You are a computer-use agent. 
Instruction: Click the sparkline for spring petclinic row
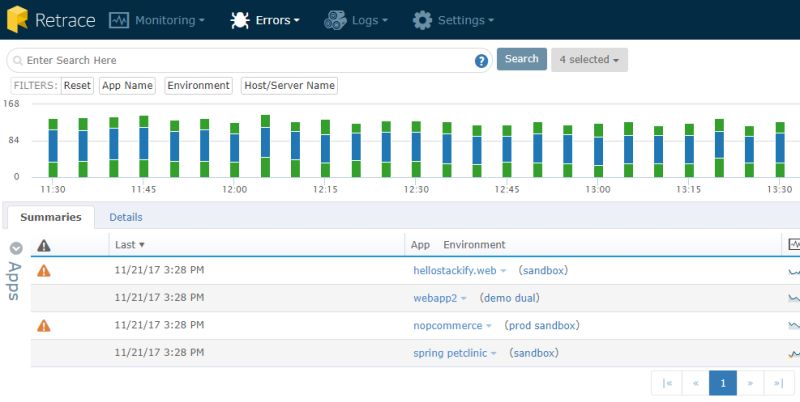click(794, 353)
